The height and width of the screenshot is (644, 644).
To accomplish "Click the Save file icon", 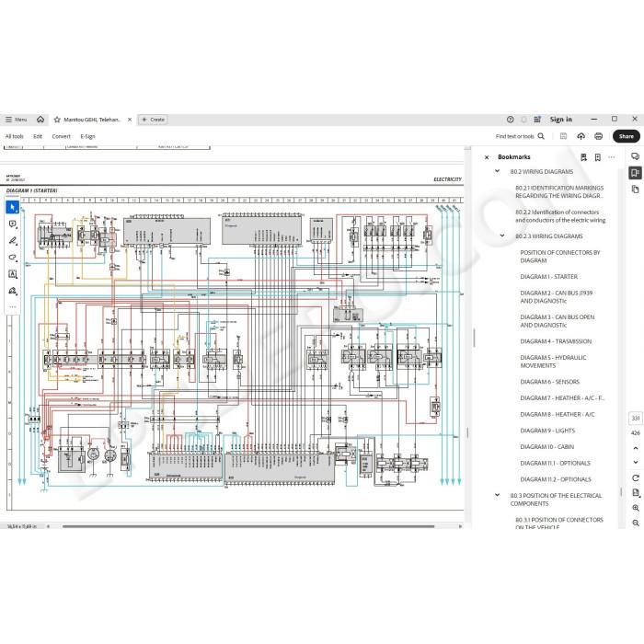I will [563, 136].
